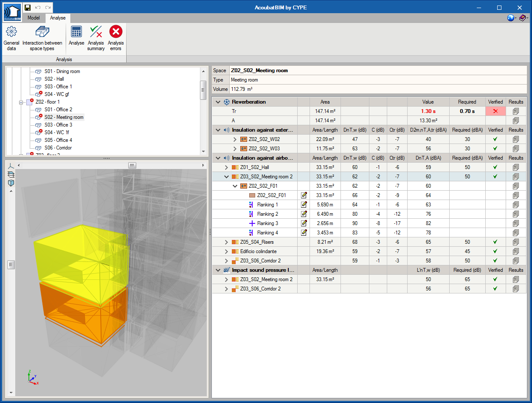
Task: Select S02 - Hall in tree
Action: point(54,79)
